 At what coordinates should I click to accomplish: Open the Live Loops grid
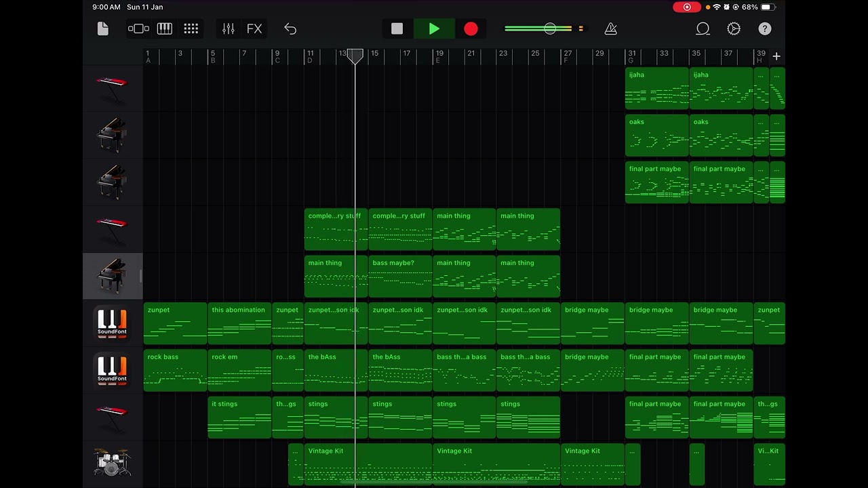click(x=191, y=28)
